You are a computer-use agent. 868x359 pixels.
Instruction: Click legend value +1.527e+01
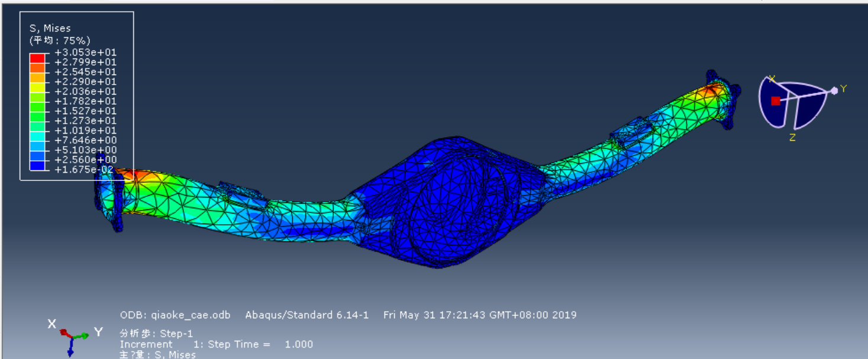pos(85,111)
